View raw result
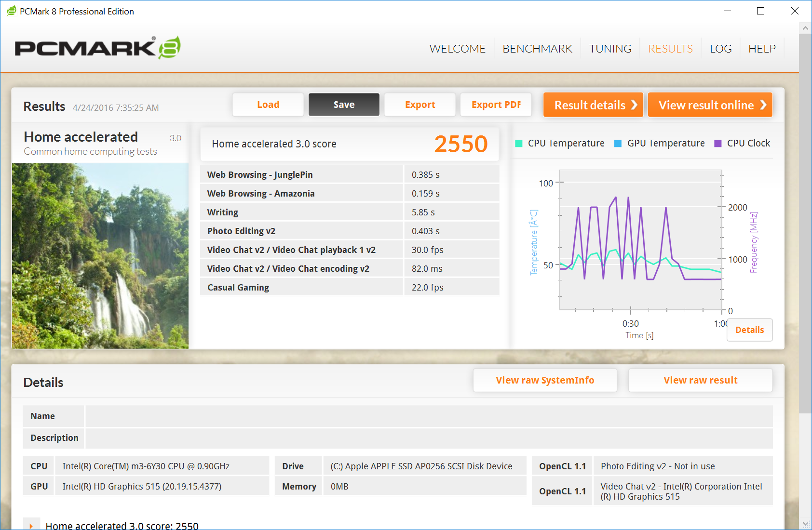 tap(701, 380)
